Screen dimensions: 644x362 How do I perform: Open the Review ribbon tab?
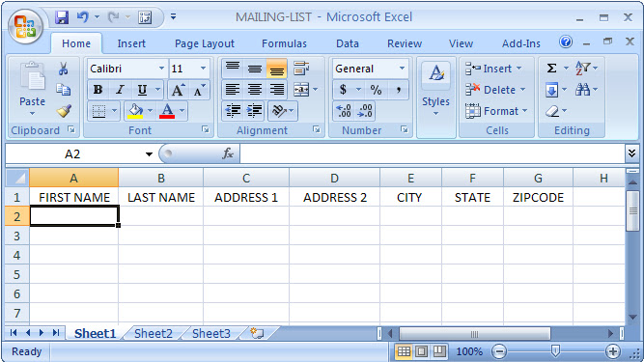(x=405, y=43)
